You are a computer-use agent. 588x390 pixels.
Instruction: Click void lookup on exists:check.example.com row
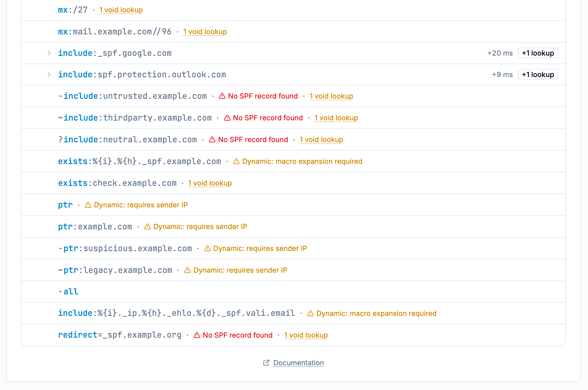click(x=210, y=183)
